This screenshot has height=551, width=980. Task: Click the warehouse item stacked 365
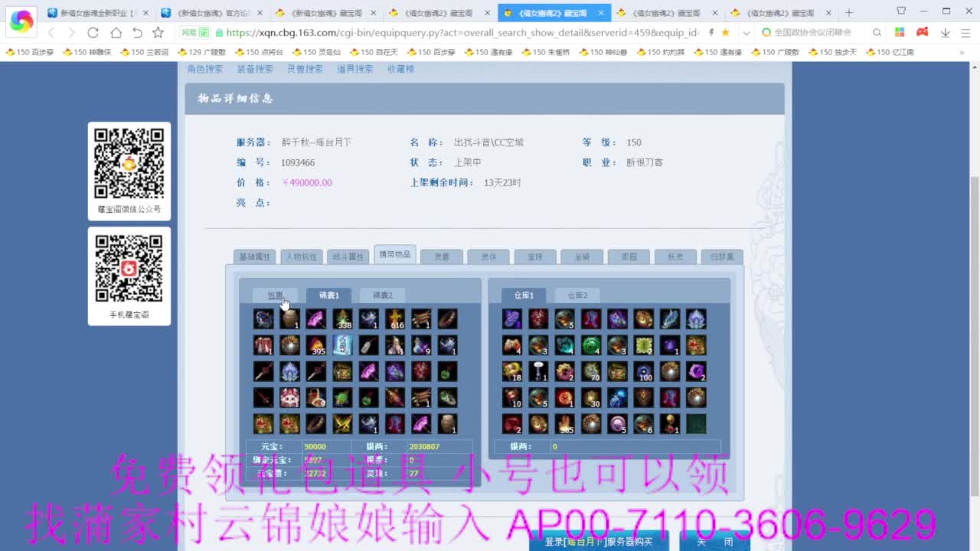point(565,423)
